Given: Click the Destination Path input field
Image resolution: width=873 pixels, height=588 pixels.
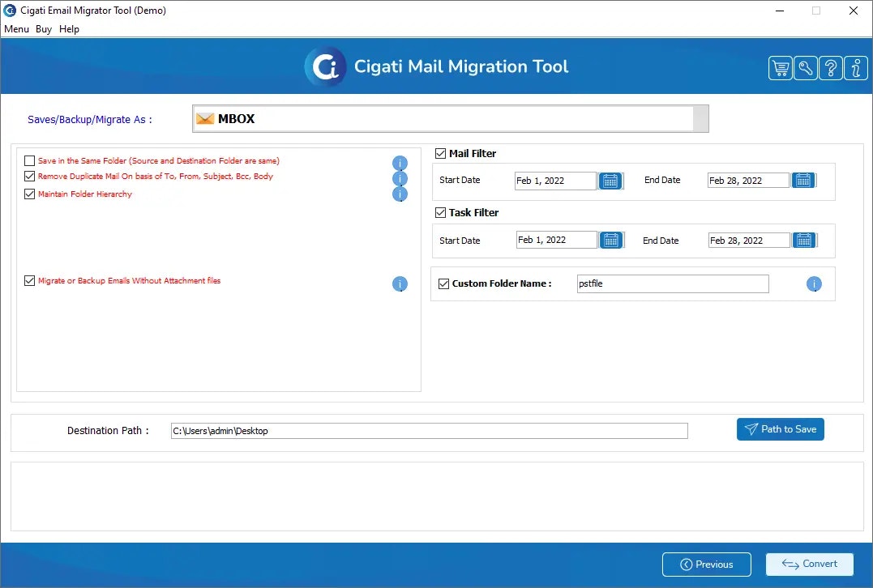Looking at the screenshot, I should click(x=430, y=431).
